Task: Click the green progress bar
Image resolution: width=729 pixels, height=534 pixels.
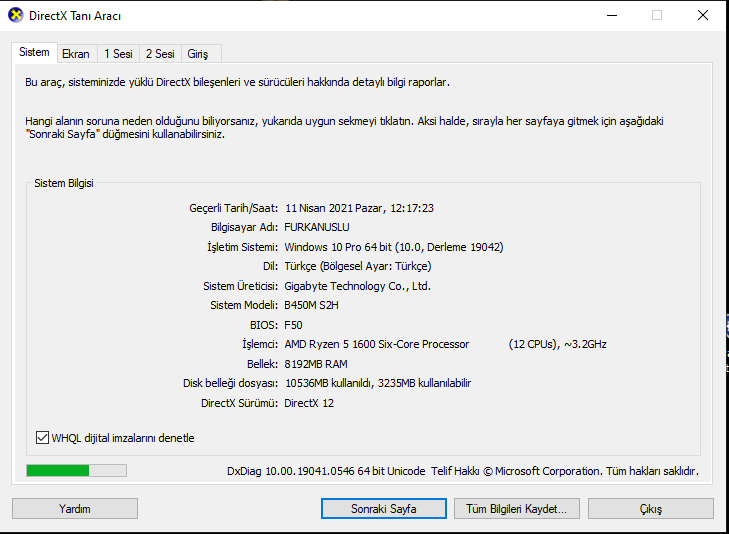Action: pos(76,471)
